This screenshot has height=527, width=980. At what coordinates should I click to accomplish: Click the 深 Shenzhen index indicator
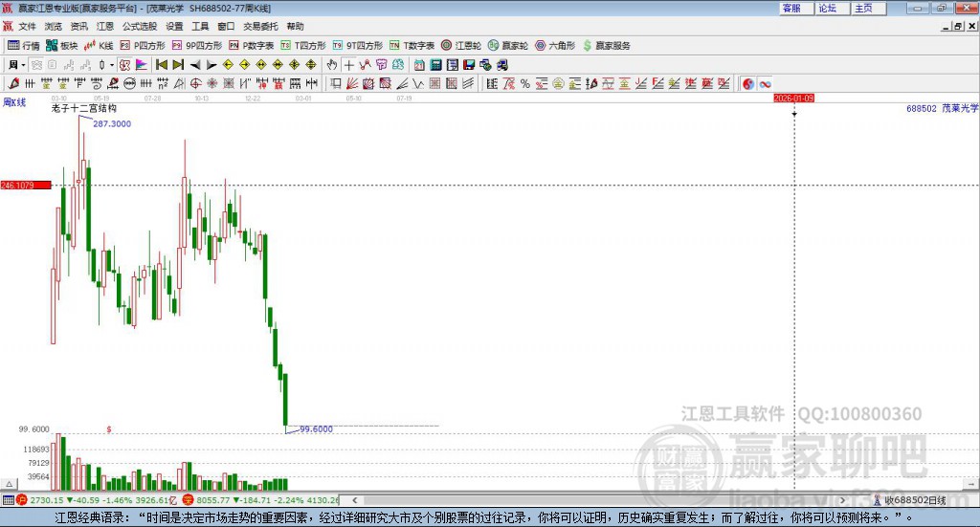click(189, 500)
